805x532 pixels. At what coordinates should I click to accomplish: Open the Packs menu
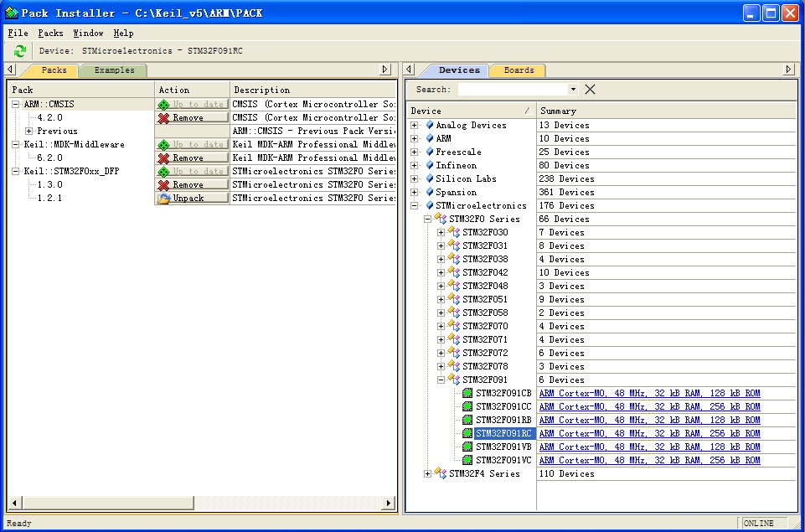[x=50, y=33]
